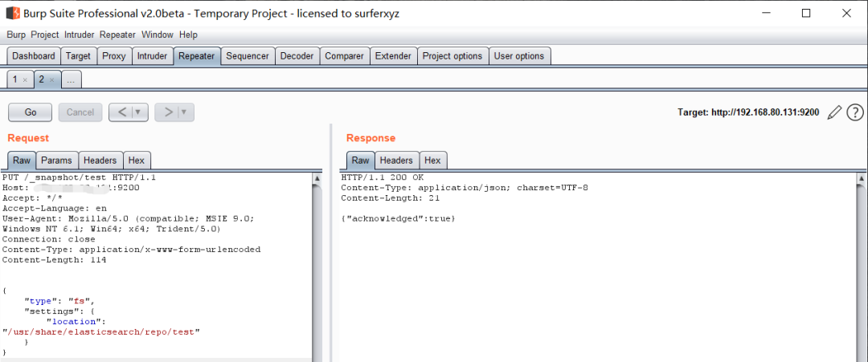Switch to the Decoder tab
This screenshot has height=362, width=868.
click(x=297, y=56)
